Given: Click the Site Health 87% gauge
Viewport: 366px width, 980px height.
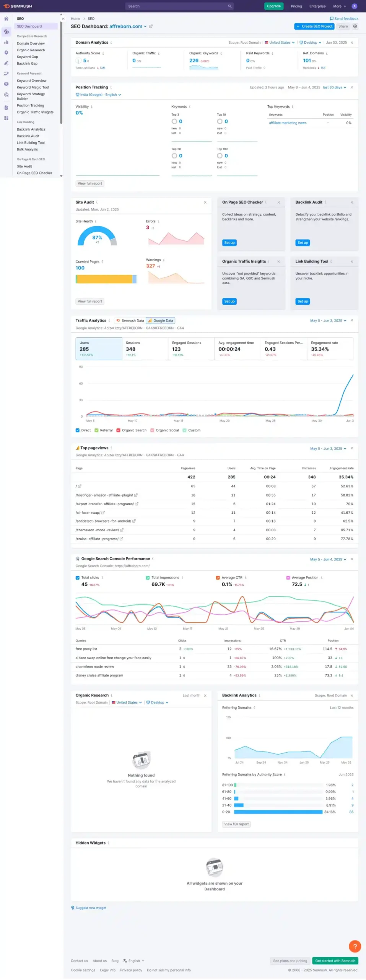Looking at the screenshot, I should pyautogui.click(x=97, y=235).
